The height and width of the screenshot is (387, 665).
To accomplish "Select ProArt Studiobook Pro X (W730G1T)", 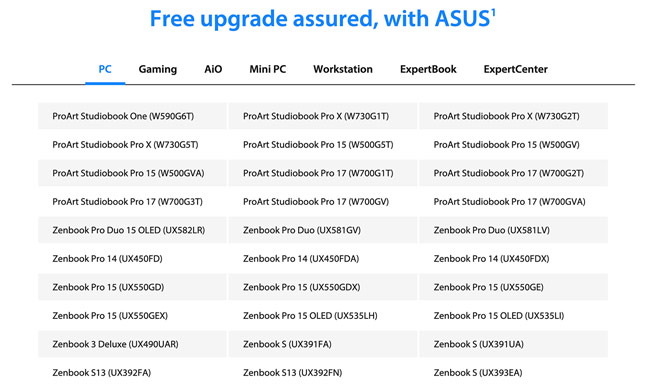I will (x=323, y=116).
